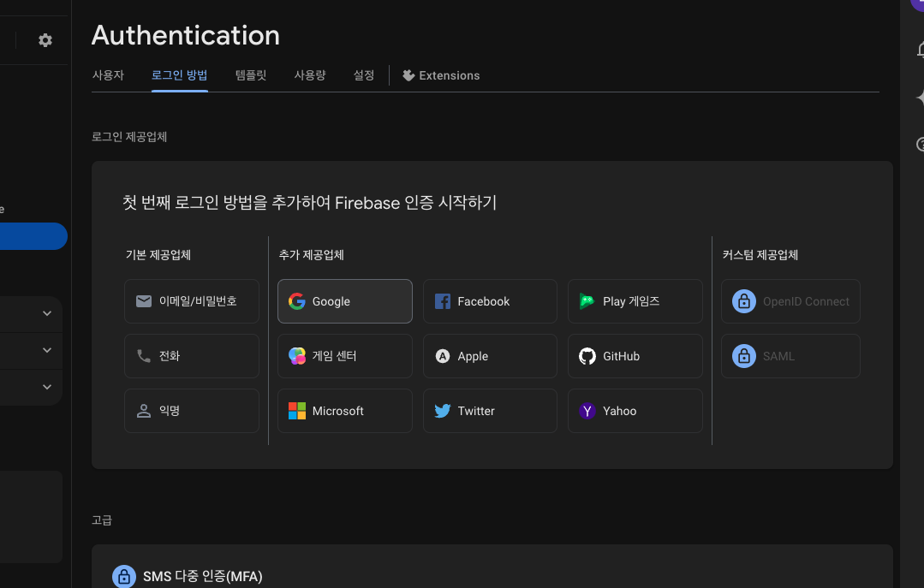Select SAML custom provider
This screenshot has width=924, height=588.
click(790, 356)
